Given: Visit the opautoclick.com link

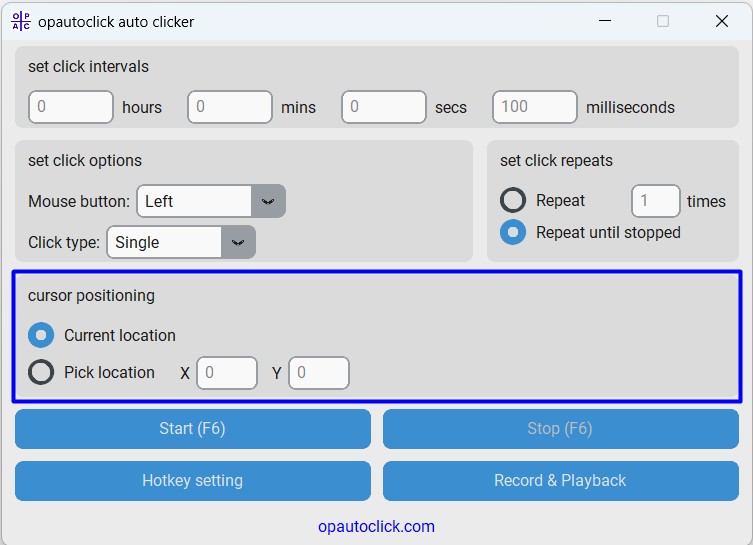Looking at the screenshot, I should [x=376, y=527].
